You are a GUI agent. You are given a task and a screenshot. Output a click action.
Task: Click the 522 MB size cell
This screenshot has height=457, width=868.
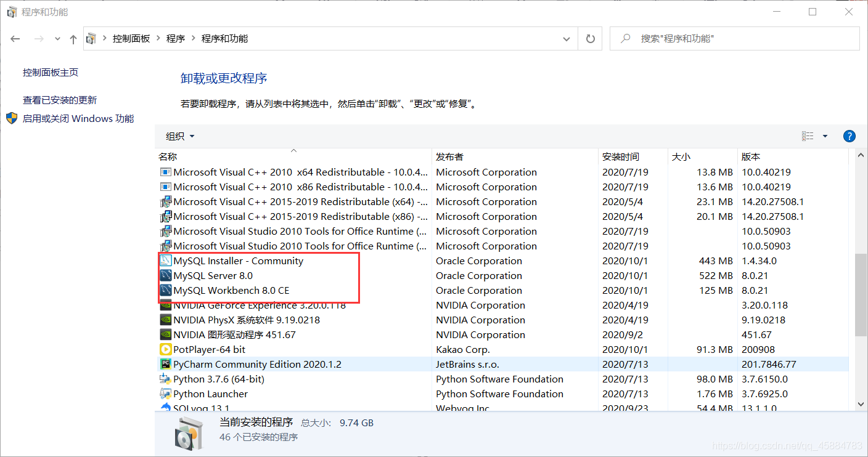point(716,276)
